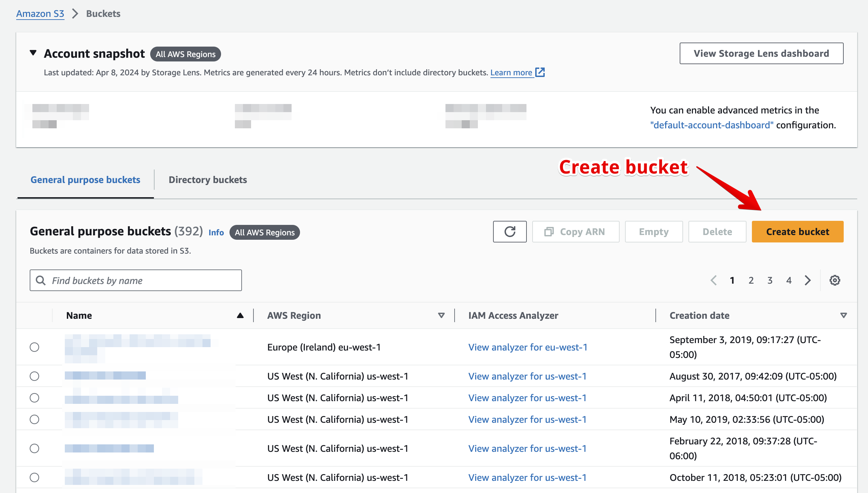Open Info link next to bucket count

[x=216, y=232]
